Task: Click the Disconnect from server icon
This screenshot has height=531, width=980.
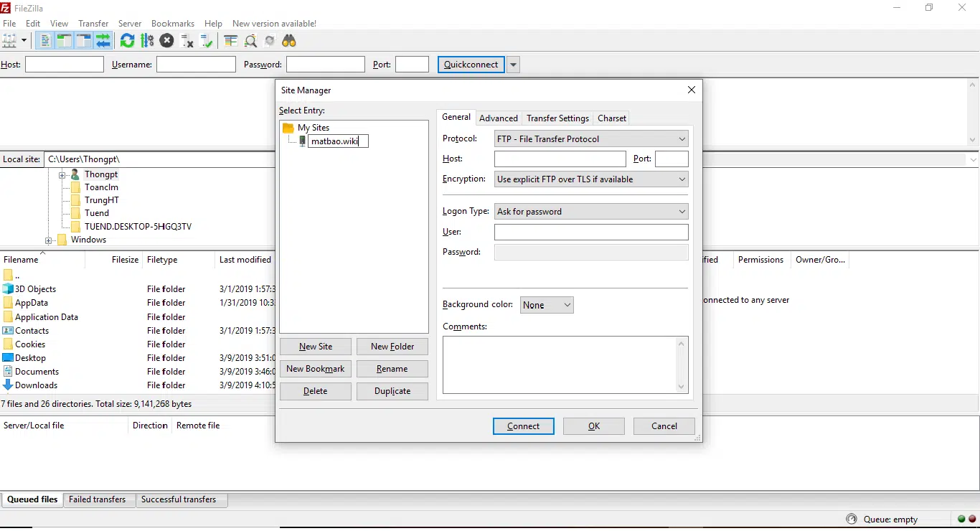Action: [187, 41]
